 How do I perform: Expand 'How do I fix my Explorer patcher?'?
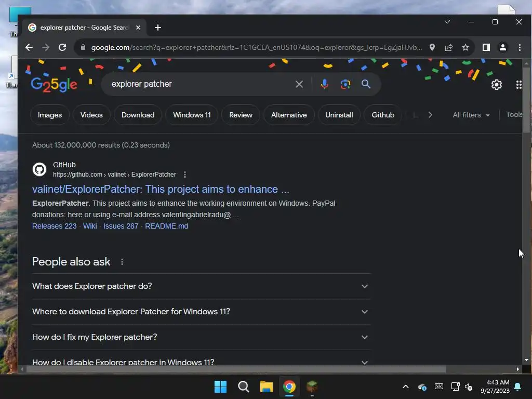coord(201,337)
